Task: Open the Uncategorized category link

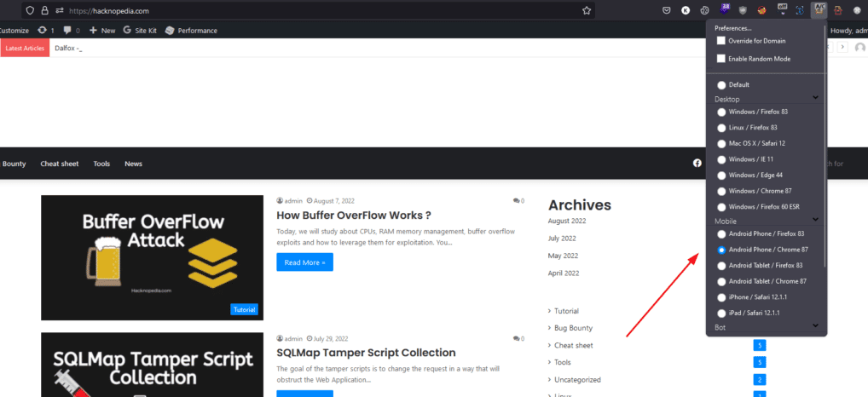Action: (x=577, y=380)
